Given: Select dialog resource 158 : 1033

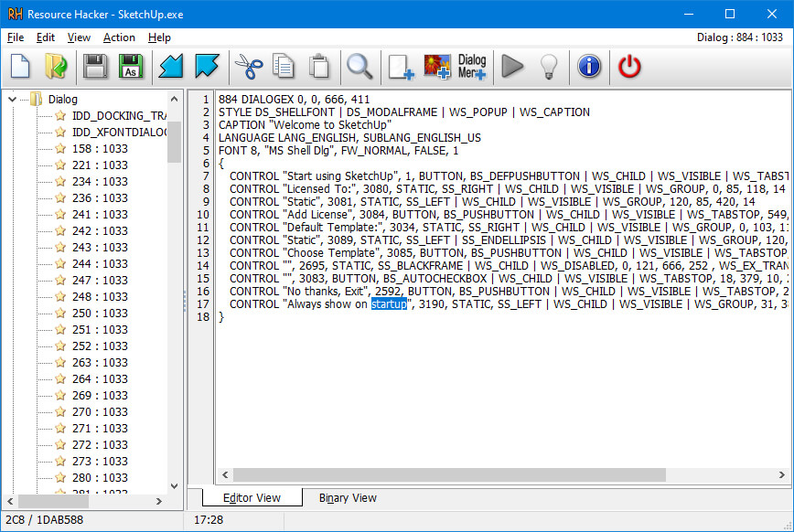Looking at the screenshot, I should (x=100, y=149).
